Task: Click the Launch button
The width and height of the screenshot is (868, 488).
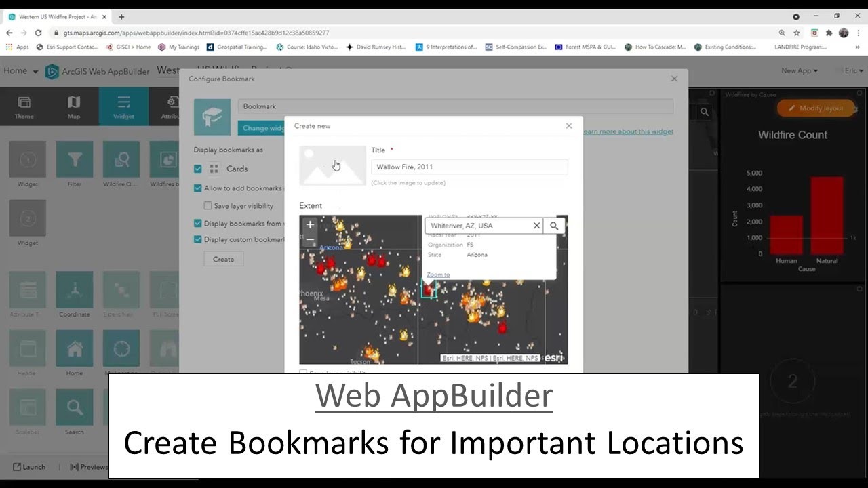Action: click(29, 467)
